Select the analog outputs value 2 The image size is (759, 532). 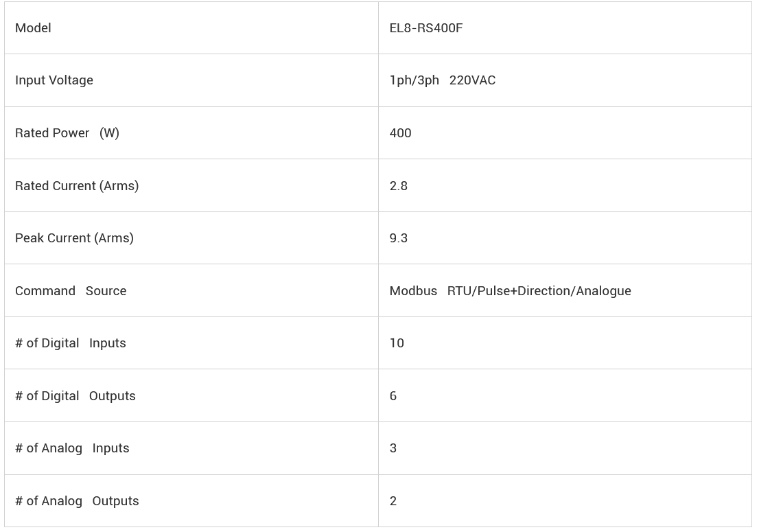[x=393, y=501]
